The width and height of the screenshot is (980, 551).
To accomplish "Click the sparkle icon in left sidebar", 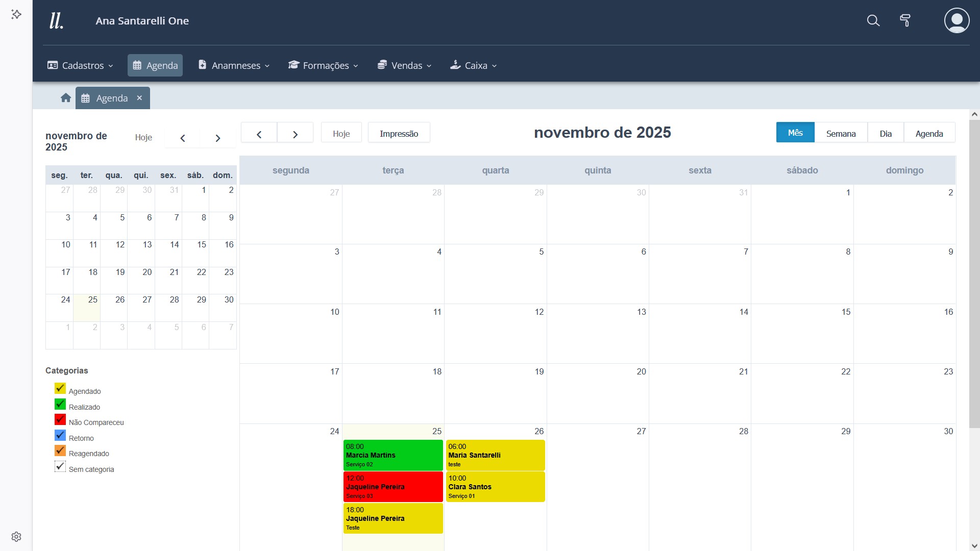I will pyautogui.click(x=16, y=14).
